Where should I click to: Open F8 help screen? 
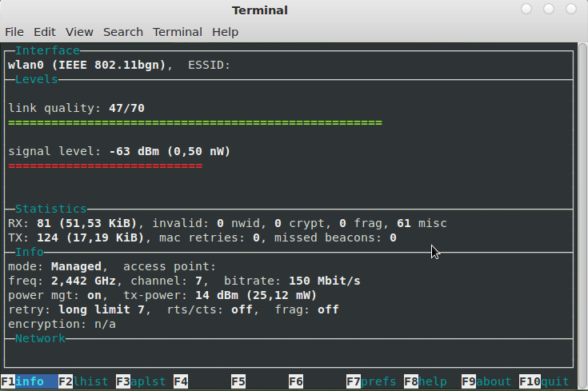426,381
